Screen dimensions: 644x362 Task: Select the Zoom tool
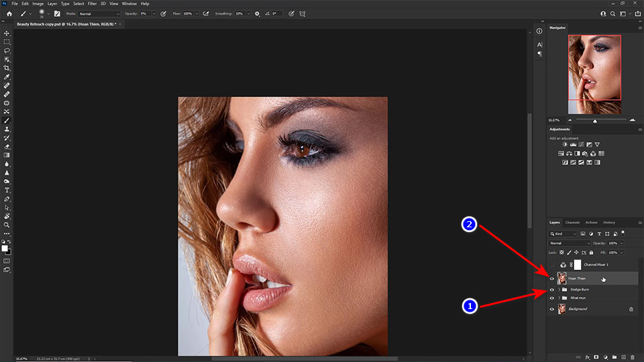point(7,225)
